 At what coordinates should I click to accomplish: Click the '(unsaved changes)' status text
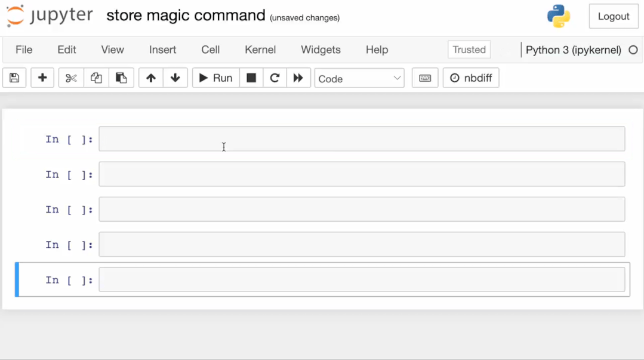click(305, 18)
